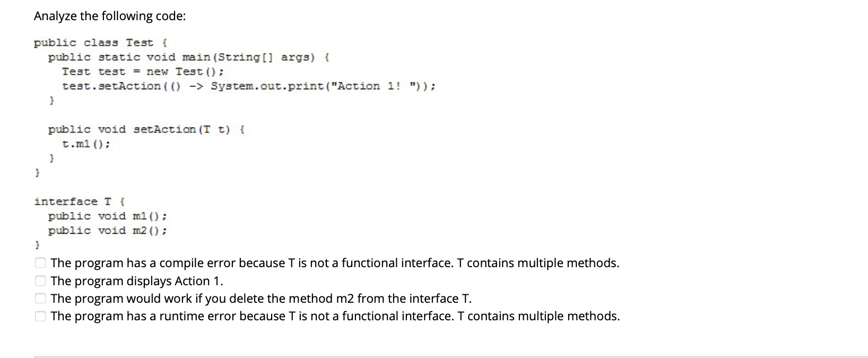
Task: Check the 'compile error because T is not functional' option
Action: tap(40, 262)
